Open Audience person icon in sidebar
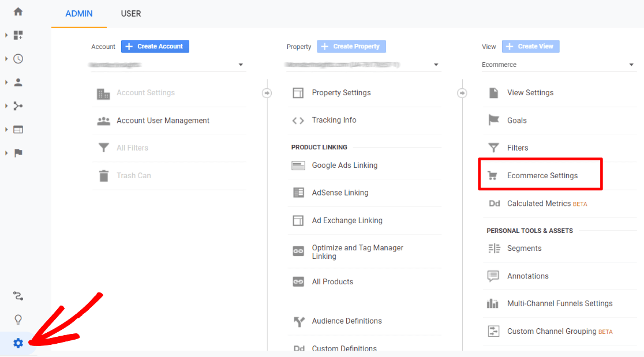Viewport: 644px width, 357px height. point(18,82)
